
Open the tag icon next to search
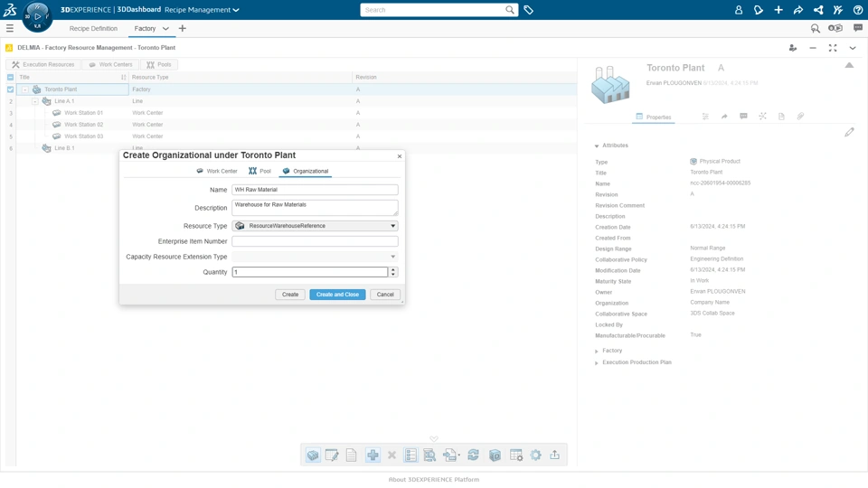[529, 10]
